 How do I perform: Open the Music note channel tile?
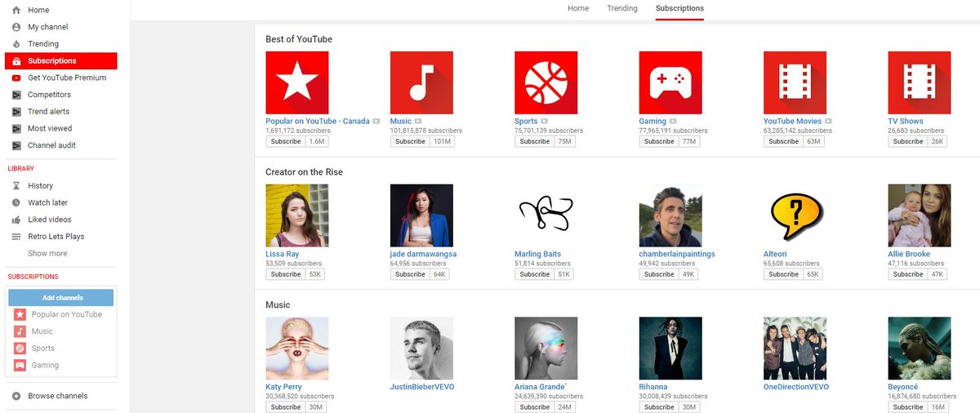coord(421,82)
